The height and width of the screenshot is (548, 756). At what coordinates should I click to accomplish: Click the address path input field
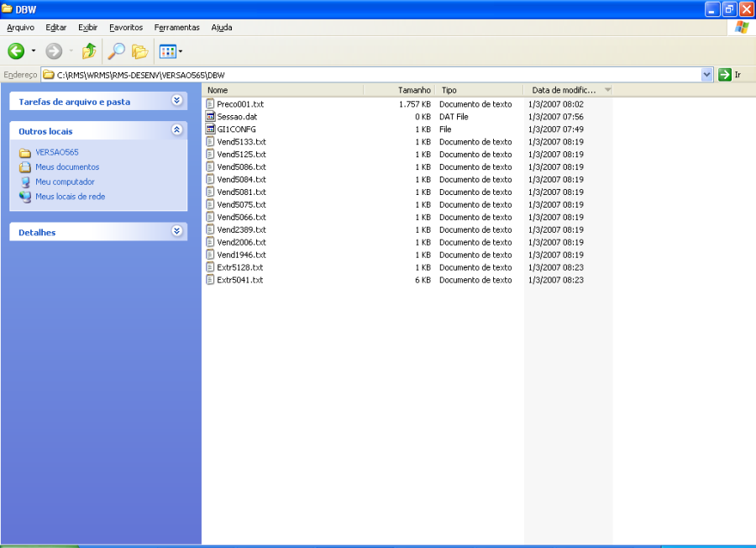pyautogui.click(x=377, y=75)
